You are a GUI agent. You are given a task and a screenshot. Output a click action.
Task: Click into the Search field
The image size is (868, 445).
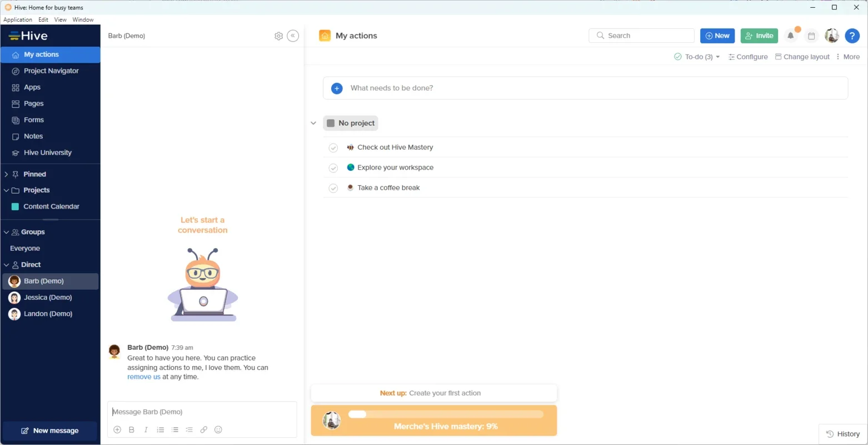641,36
